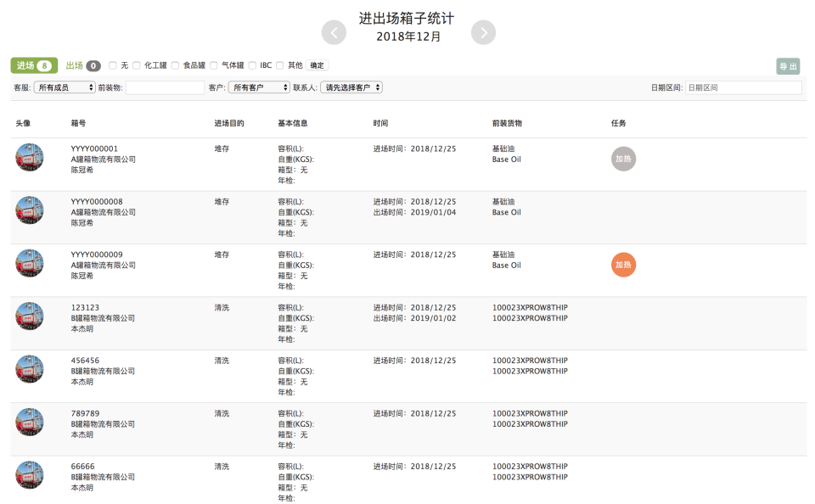Click the gray 加热 task badge for YYYY000001
815x504 pixels.
pyautogui.click(x=623, y=159)
